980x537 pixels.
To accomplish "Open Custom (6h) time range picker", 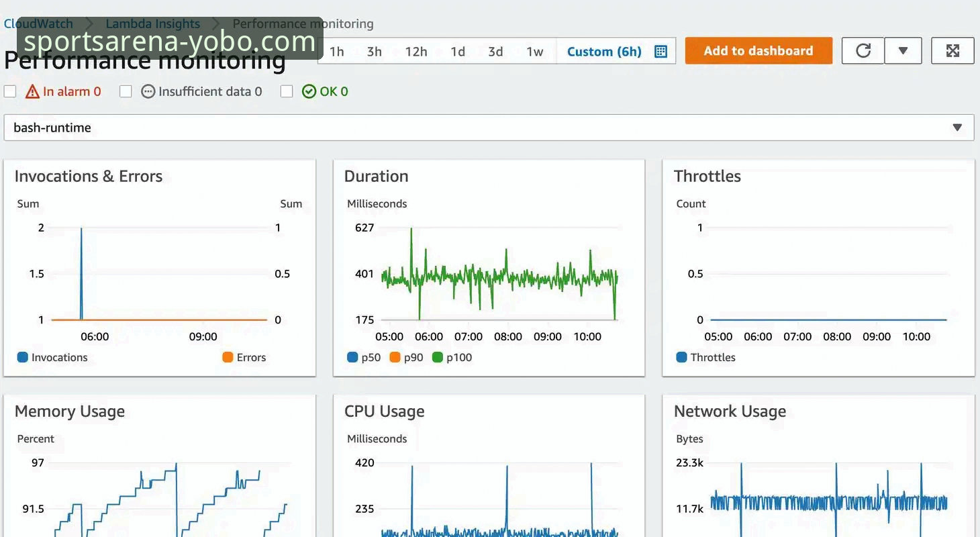I will tap(604, 52).
